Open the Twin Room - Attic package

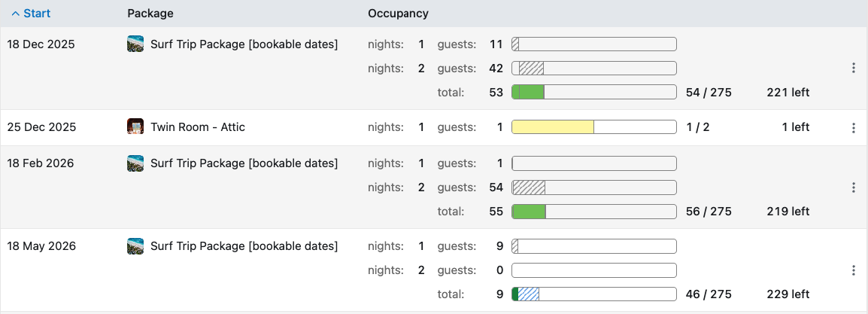[198, 127]
